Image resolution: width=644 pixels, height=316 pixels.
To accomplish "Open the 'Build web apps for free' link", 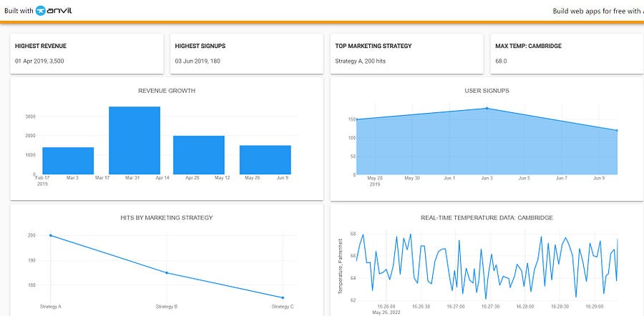I will coord(598,11).
